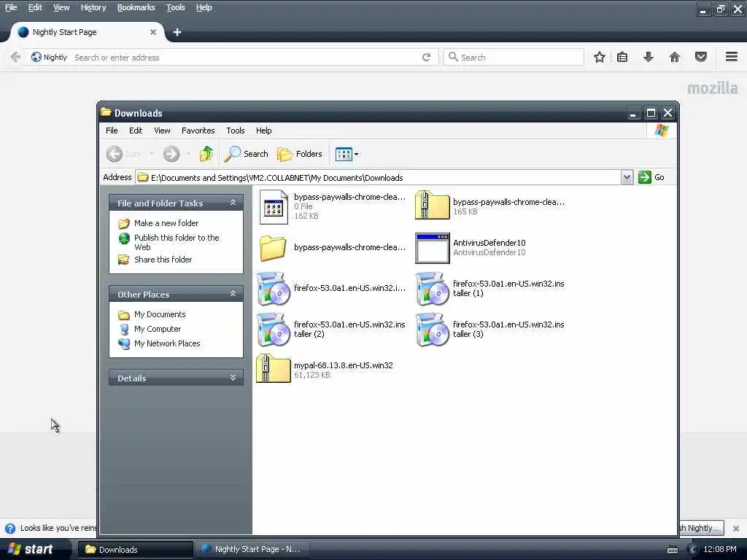Switch to Nightly Start Page taskbar button
The width and height of the screenshot is (747, 560).
pos(252,550)
